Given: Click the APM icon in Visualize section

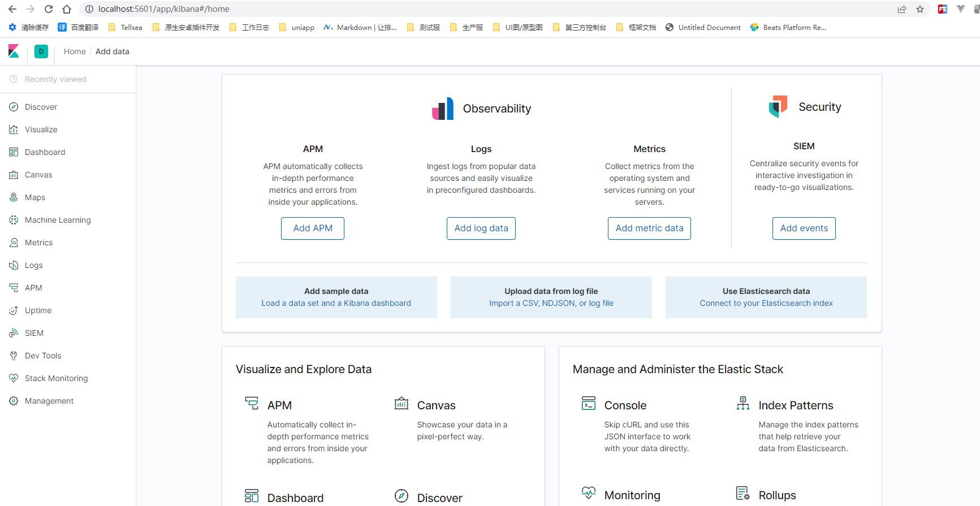Looking at the screenshot, I should coord(252,403).
